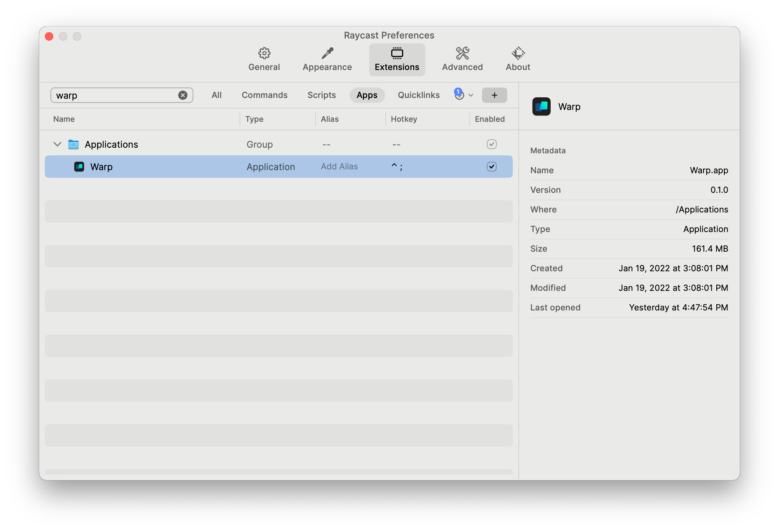Viewport: 779px width, 532px height.
Task: Sort by the Name column header
Action: coord(64,119)
